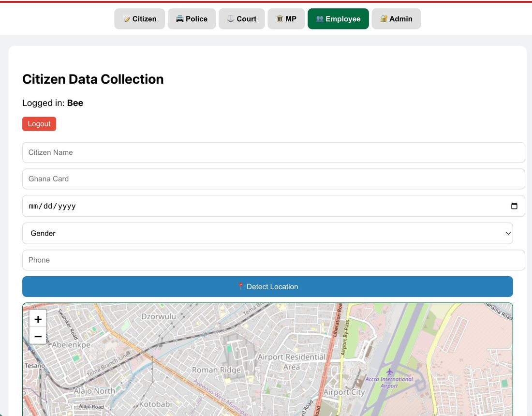Click the Tesano map label
This screenshot has height=416, width=532.
(35, 365)
